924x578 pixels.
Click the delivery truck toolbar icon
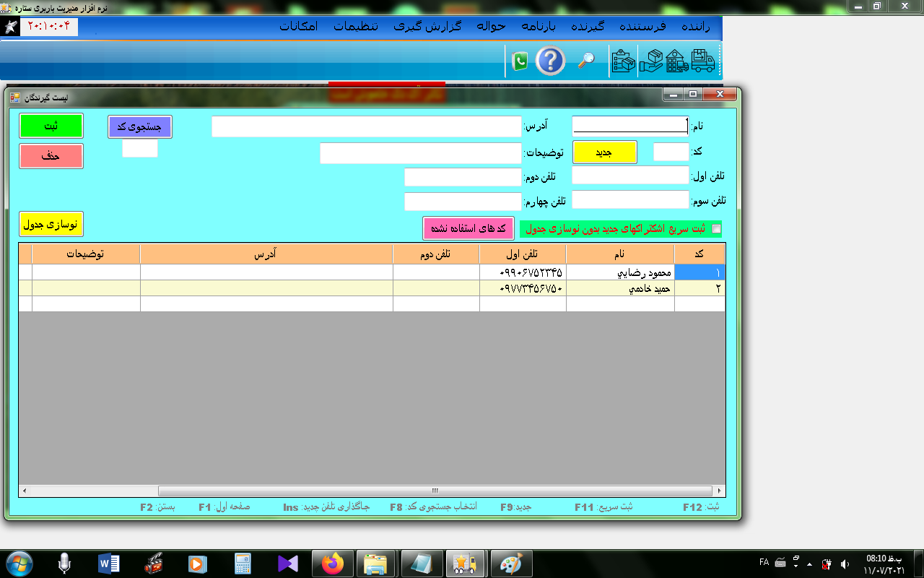702,61
